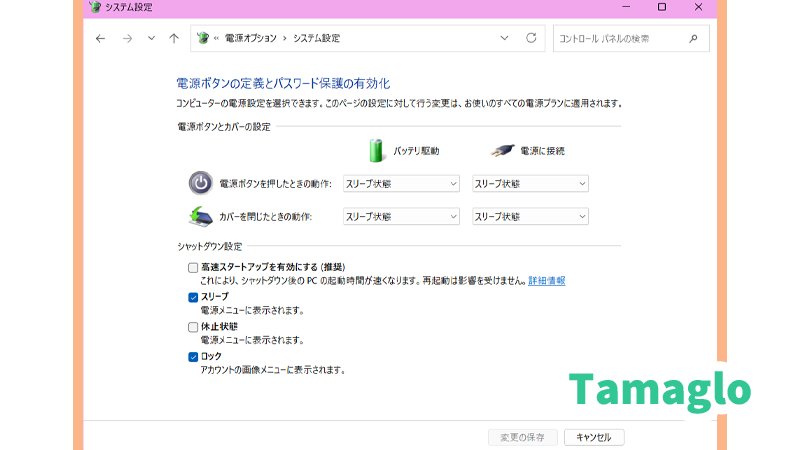Click the 変更の保存 button

point(522,437)
